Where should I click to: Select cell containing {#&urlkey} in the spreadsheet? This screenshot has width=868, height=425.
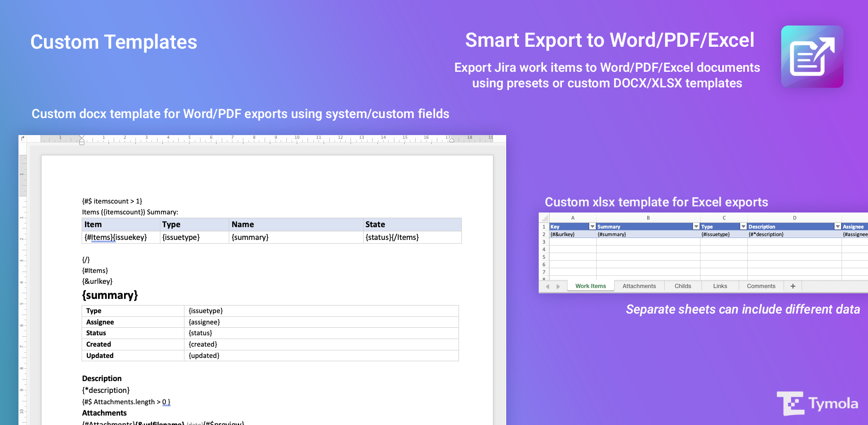point(572,234)
